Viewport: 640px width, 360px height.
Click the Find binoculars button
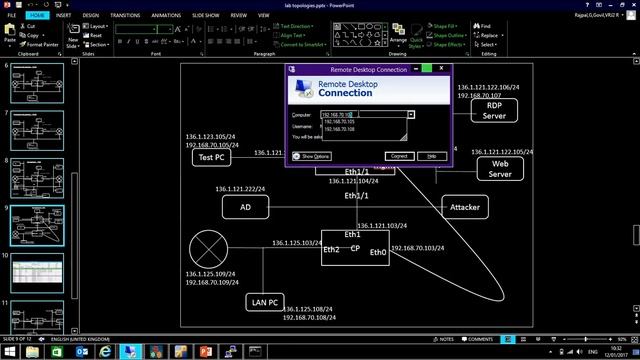pyautogui.click(x=482, y=26)
